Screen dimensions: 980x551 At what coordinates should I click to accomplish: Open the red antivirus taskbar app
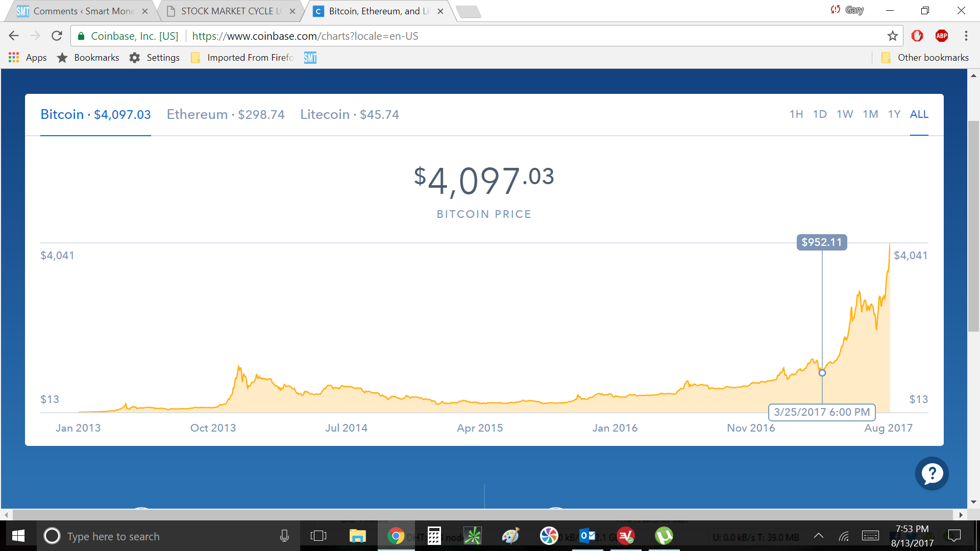[x=626, y=536]
